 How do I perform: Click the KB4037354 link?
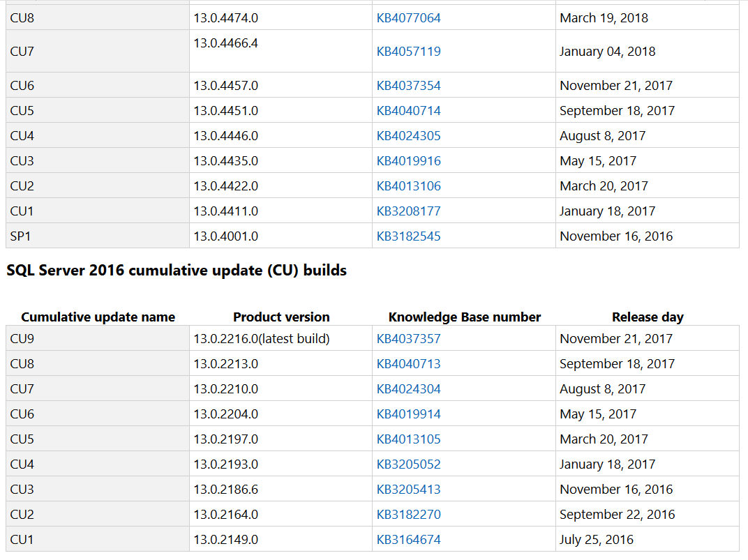pos(409,86)
